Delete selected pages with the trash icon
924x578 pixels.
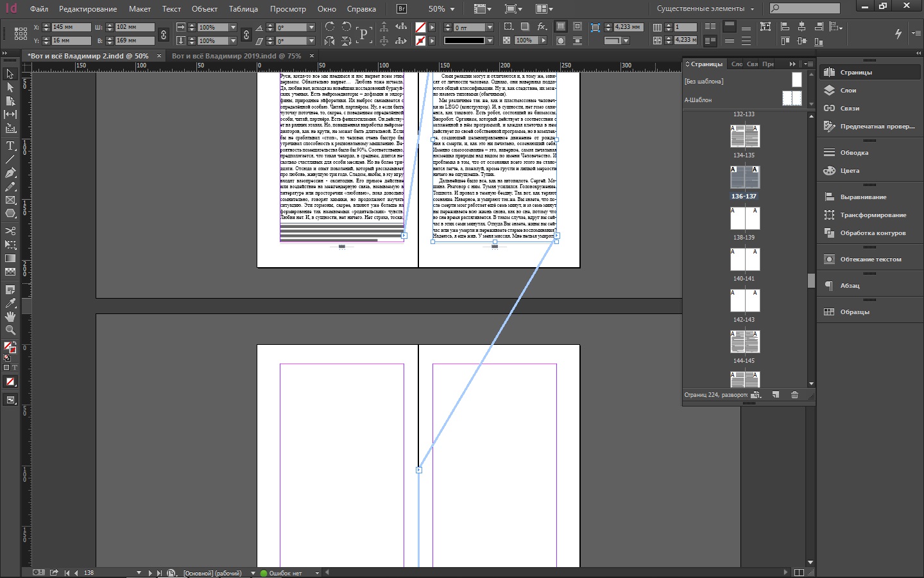click(794, 395)
